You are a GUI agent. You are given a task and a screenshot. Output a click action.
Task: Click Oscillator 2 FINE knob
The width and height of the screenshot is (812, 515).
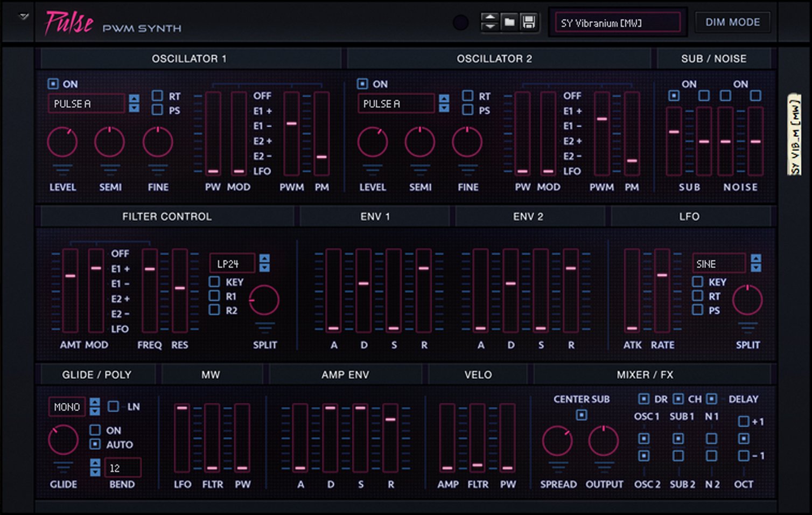(x=467, y=142)
